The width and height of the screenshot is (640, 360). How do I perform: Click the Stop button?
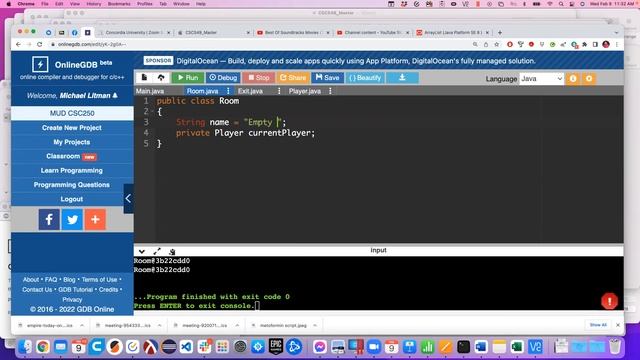tap(259, 78)
